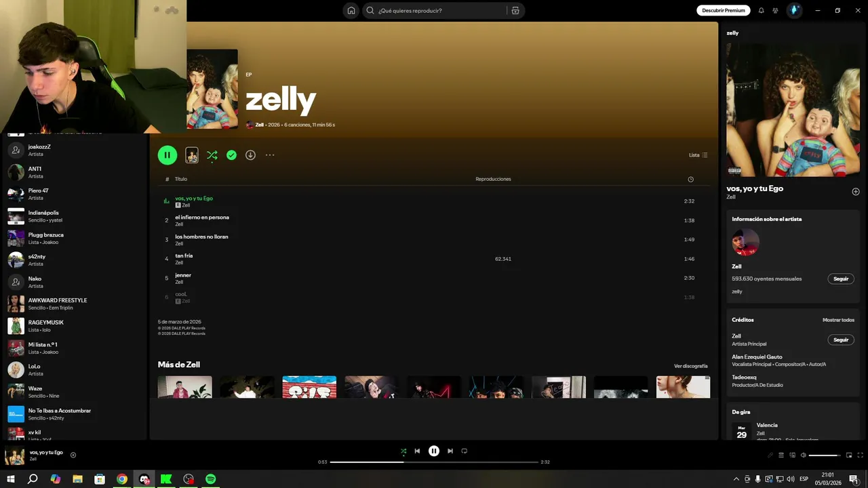Show lyrics via the microphone icon
The height and width of the screenshot is (488, 868).
pos(770,455)
